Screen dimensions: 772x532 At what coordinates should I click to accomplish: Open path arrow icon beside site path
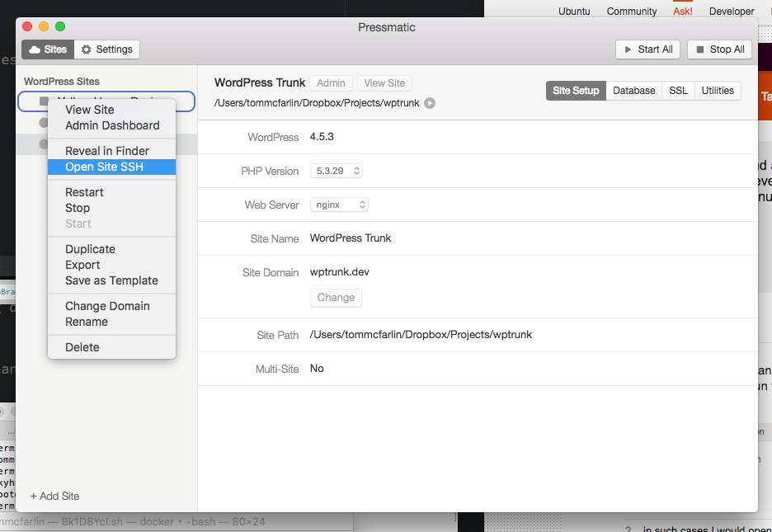point(430,103)
